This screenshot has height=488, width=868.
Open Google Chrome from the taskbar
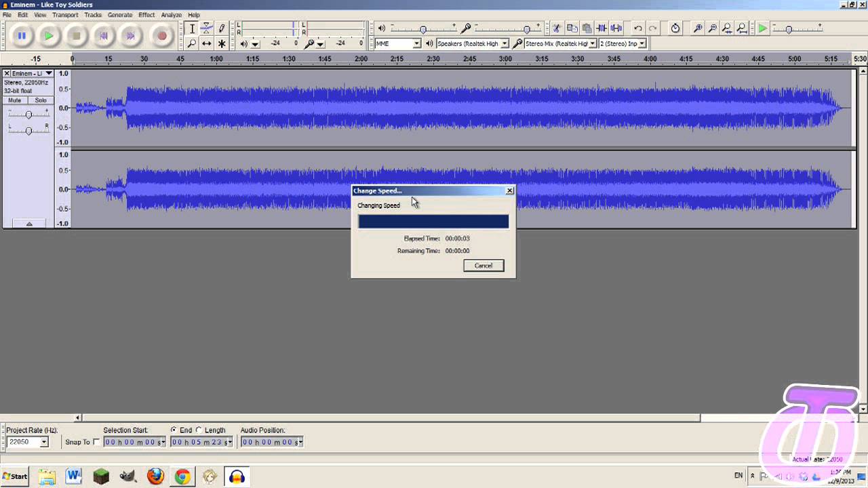point(182,476)
